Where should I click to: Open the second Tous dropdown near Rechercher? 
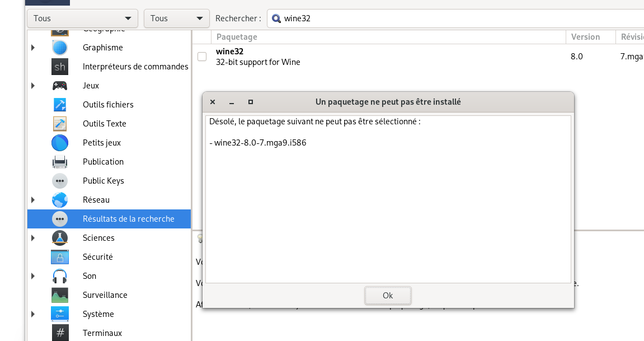[177, 18]
